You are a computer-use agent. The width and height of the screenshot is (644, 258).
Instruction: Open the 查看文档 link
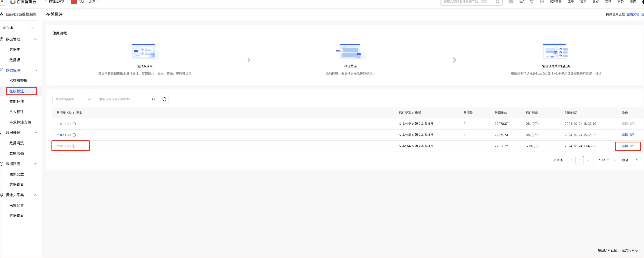(x=633, y=14)
